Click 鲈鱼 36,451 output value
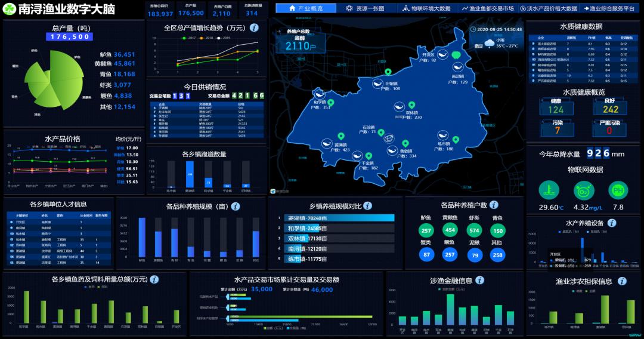The image size is (644, 339). click(117, 54)
